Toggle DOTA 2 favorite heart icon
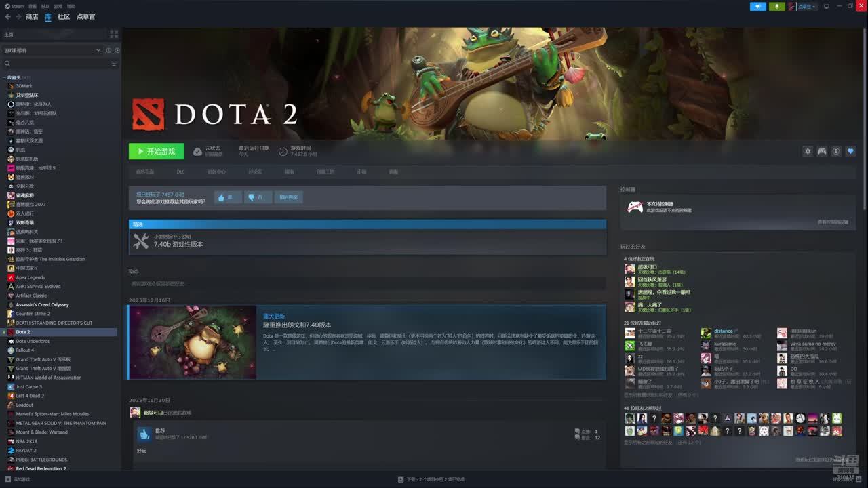868x488 pixels. coord(850,151)
